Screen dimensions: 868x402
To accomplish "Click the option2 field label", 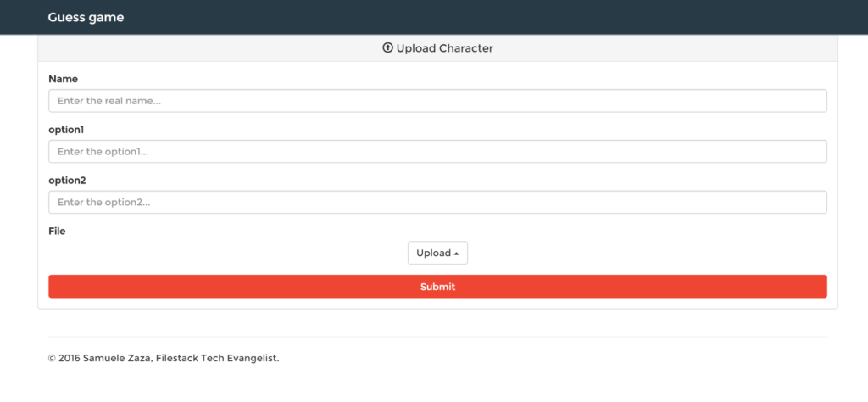I will [x=67, y=181].
